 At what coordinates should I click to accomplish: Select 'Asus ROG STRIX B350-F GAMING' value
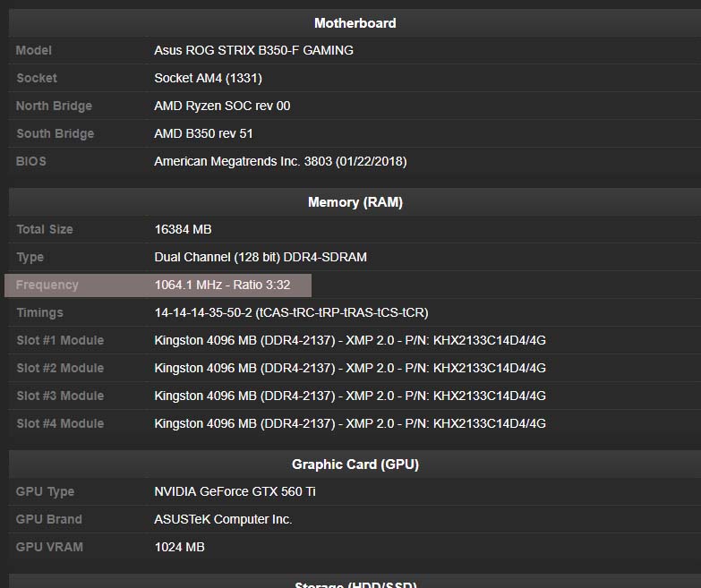pos(253,50)
